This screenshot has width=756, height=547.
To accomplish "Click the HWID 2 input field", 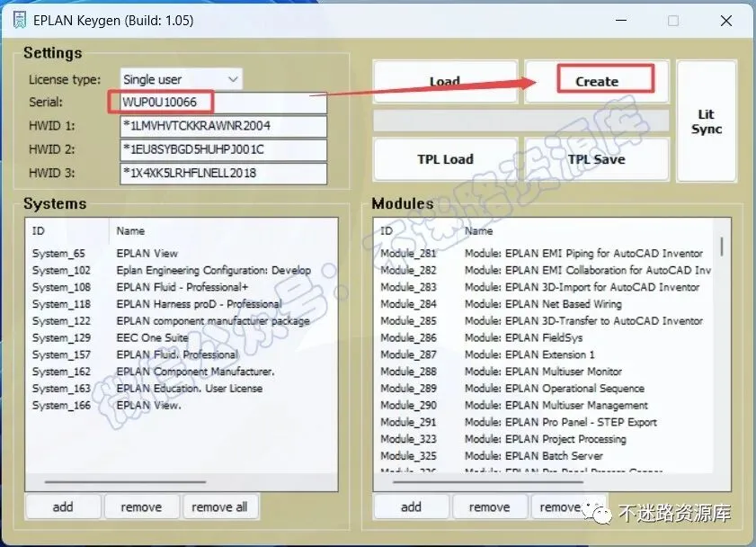I will point(223,149).
